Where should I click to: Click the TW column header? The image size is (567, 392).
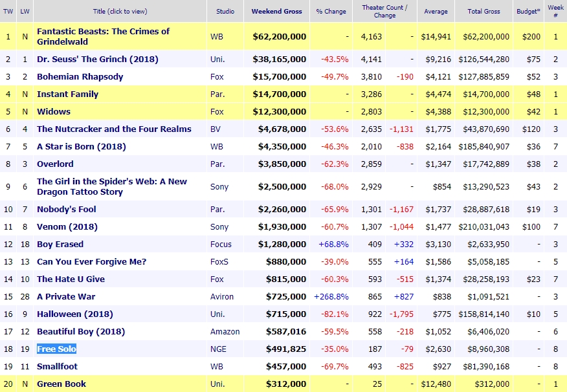pyautogui.click(x=8, y=11)
